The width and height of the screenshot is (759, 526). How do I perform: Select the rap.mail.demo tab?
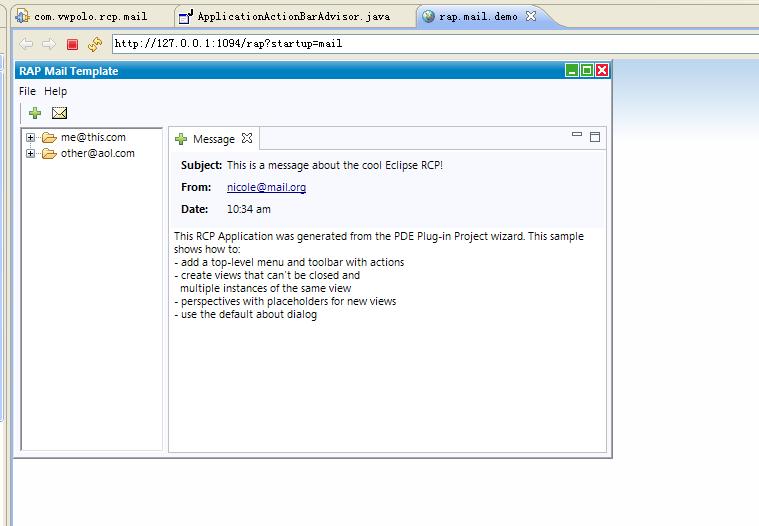point(478,16)
